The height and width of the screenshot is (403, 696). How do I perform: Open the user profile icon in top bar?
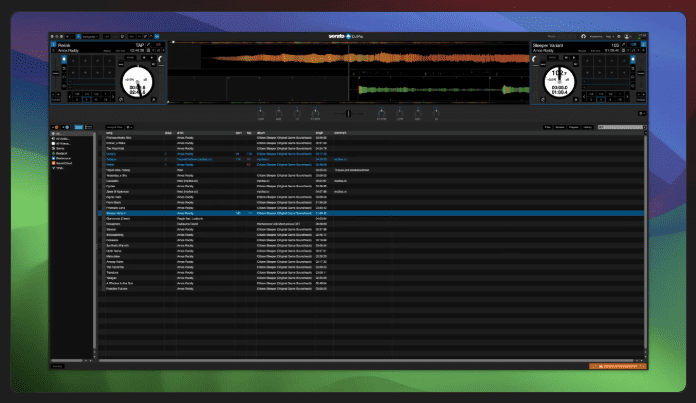pos(627,36)
